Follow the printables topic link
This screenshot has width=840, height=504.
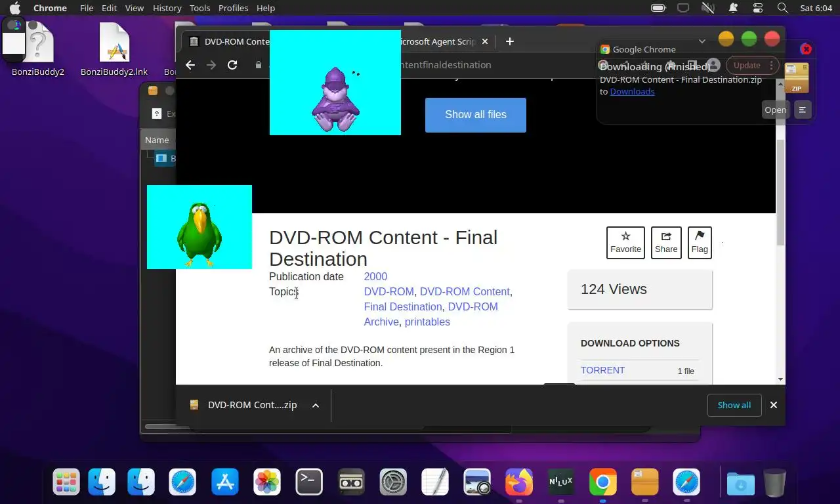coord(427,322)
